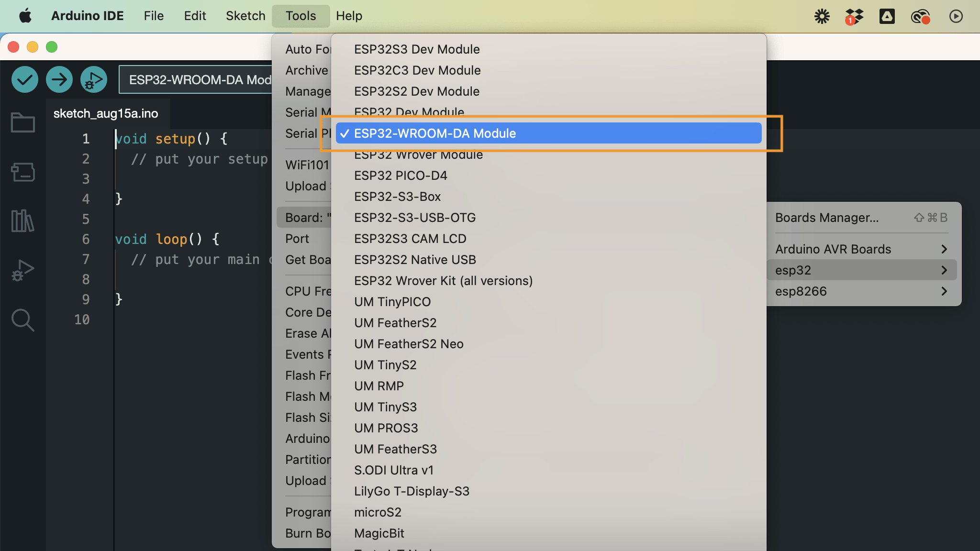Expand the esp8266 boards submenu
This screenshot has height=551, width=980.
tap(861, 291)
